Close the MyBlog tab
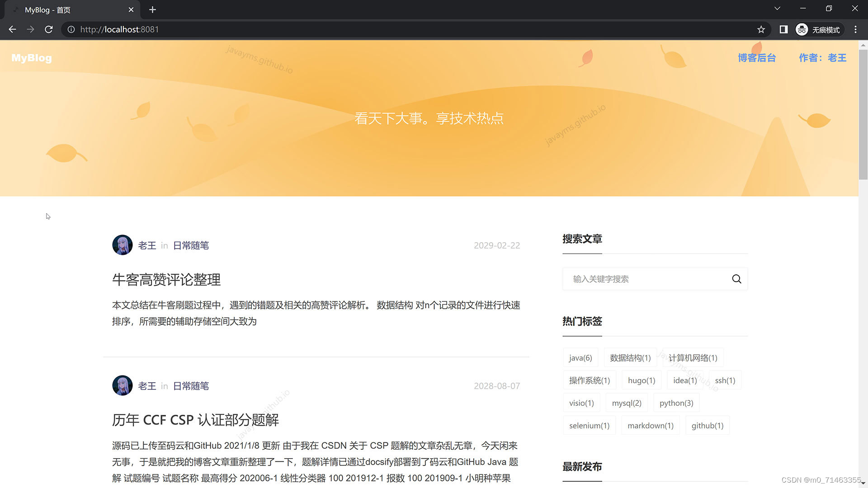 pos(131,9)
